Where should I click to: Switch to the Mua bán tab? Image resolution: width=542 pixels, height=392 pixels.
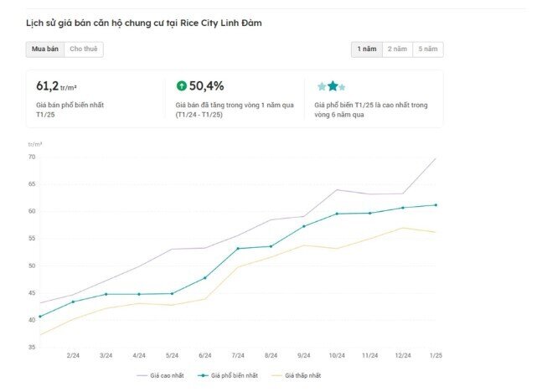(x=45, y=49)
